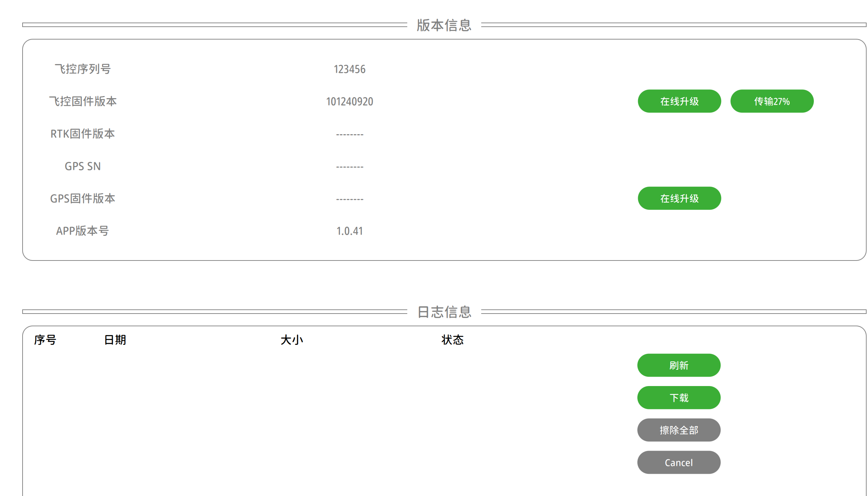
Task: Click the Cancel button
Action: pyautogui.click(x=678, y=462)
